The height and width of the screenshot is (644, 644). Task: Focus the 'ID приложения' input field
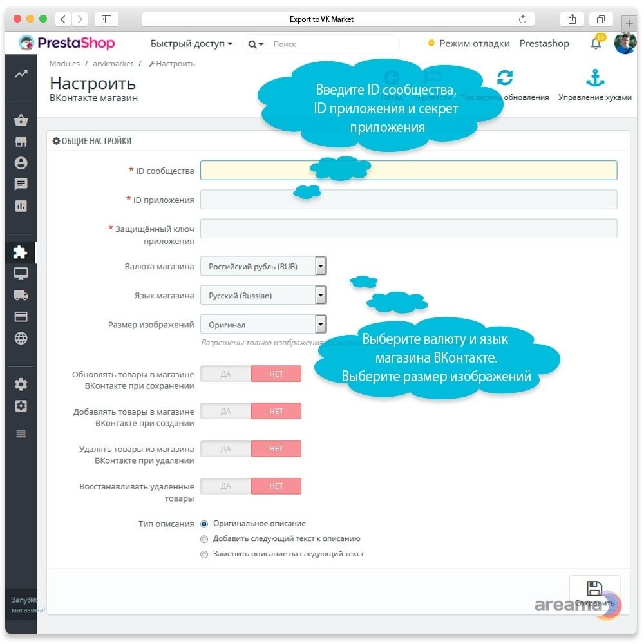pyautogui.click(x=409, y=200)
